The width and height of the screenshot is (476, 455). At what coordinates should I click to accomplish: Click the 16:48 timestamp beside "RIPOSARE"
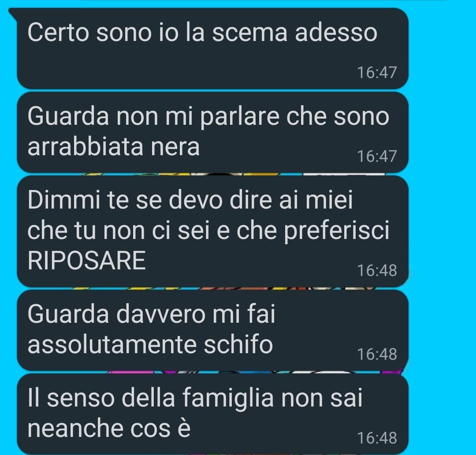(377, 270)
